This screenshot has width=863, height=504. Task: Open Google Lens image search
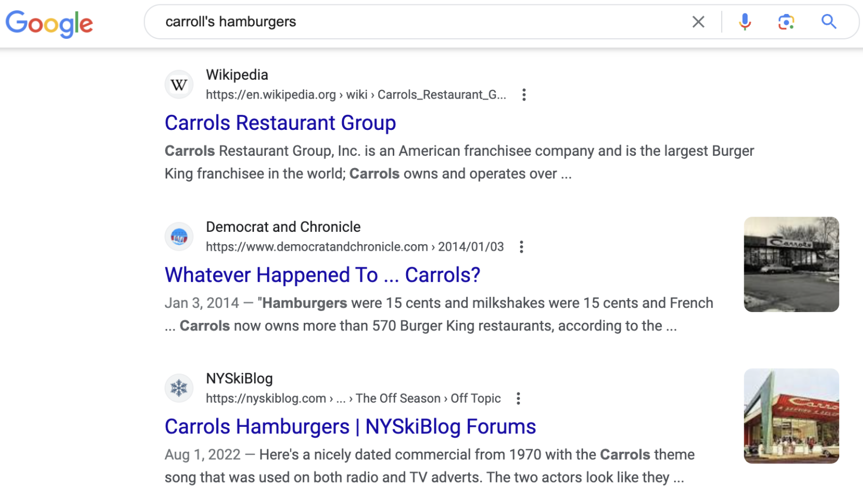[786, 22]
